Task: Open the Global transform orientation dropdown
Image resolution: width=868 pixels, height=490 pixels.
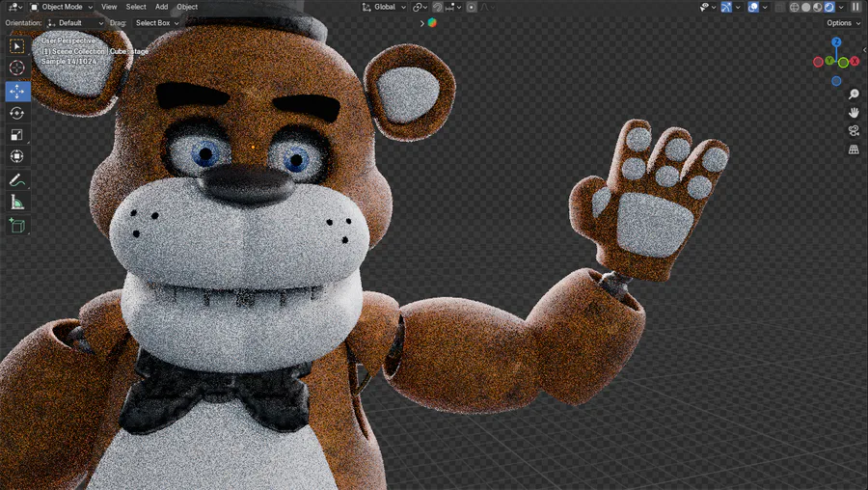Action: point(384,7)
